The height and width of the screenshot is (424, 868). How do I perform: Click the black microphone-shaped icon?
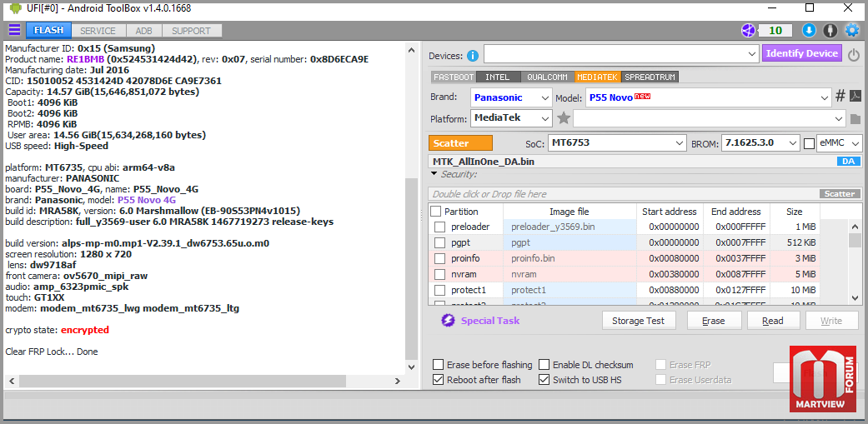(x=830, y=30)
